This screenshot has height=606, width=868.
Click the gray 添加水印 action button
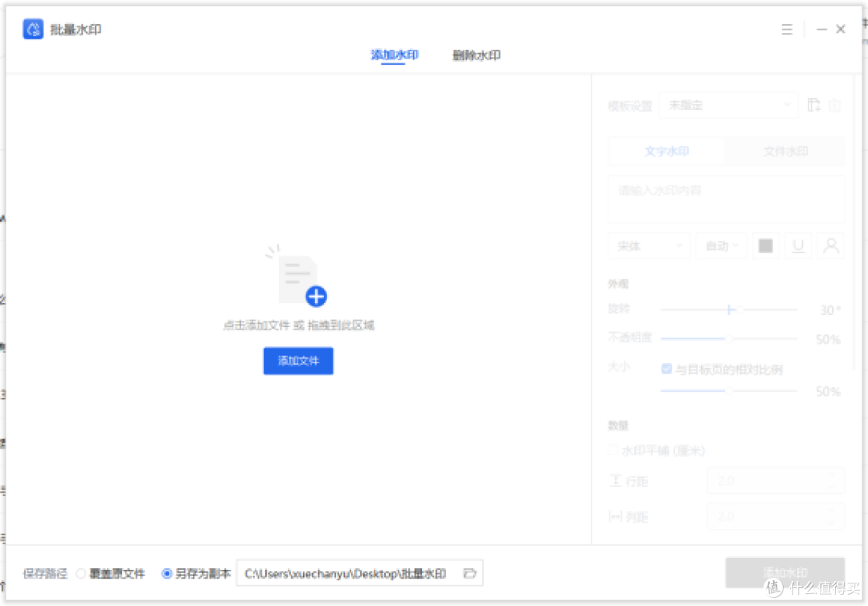tap(785, 573)
